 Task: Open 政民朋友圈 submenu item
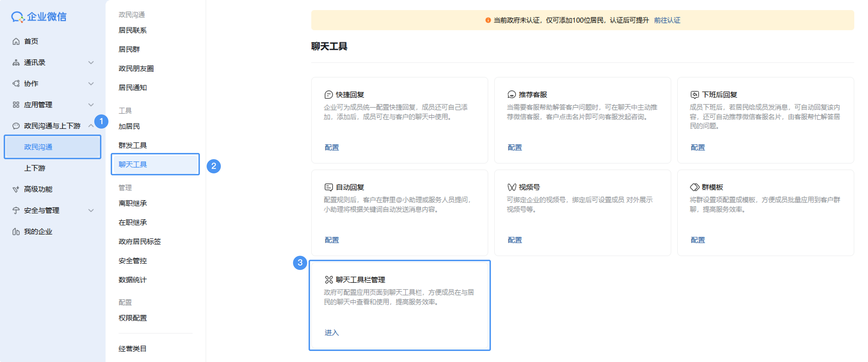click(x=136, y=69)
